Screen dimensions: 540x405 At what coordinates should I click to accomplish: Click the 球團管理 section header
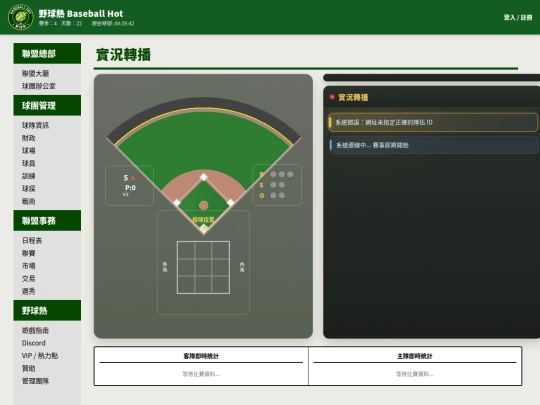[x=47, y=105]
